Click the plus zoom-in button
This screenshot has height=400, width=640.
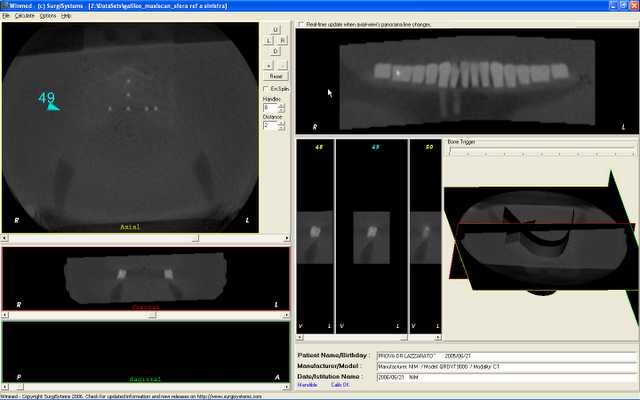pos(269,66)
